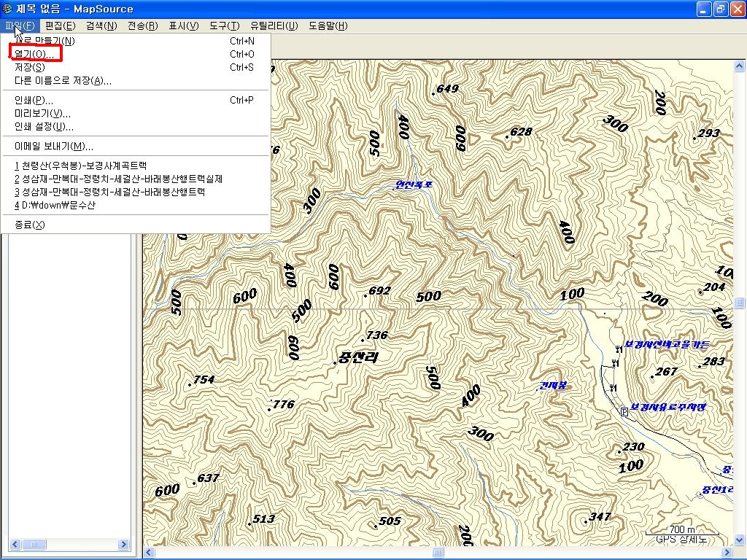
Task: Click the map horizontal scrollbar thumb
Action: tap(438, 553)
